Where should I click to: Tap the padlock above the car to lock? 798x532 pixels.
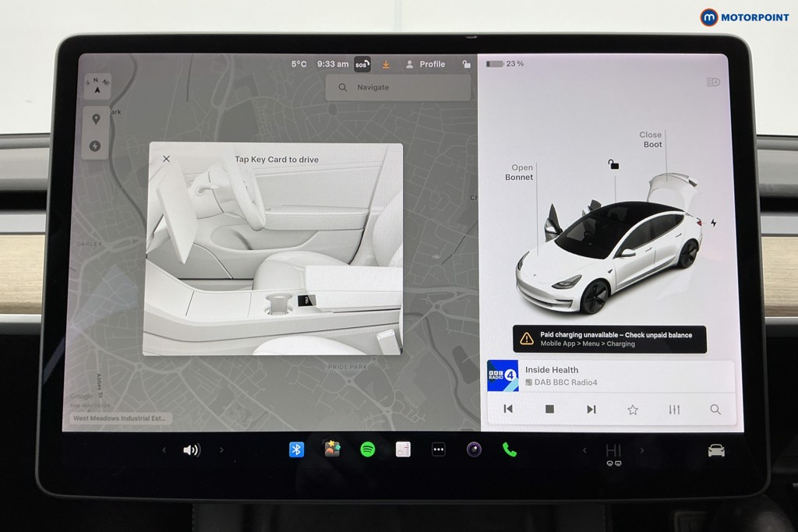tap(613, 164)
